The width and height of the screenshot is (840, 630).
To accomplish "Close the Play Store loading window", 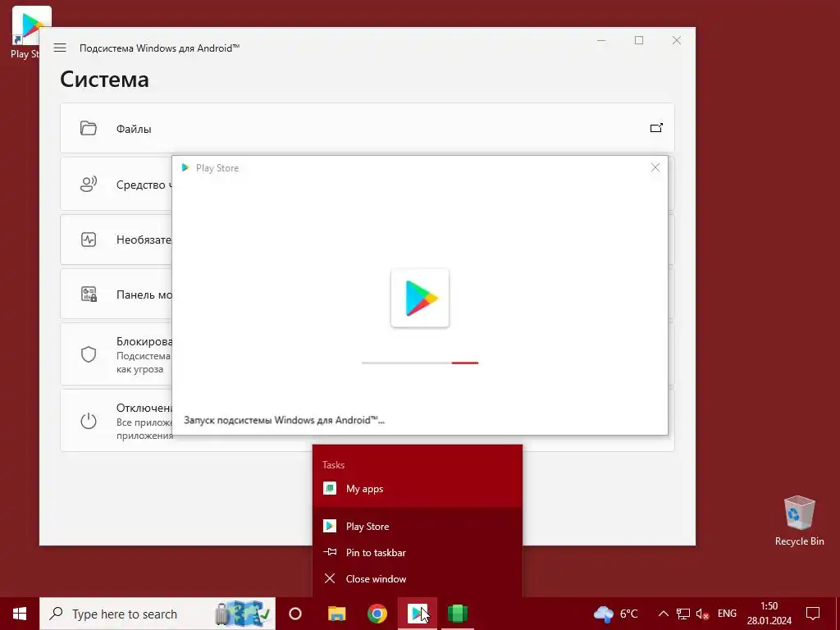I will coord(655,167).
